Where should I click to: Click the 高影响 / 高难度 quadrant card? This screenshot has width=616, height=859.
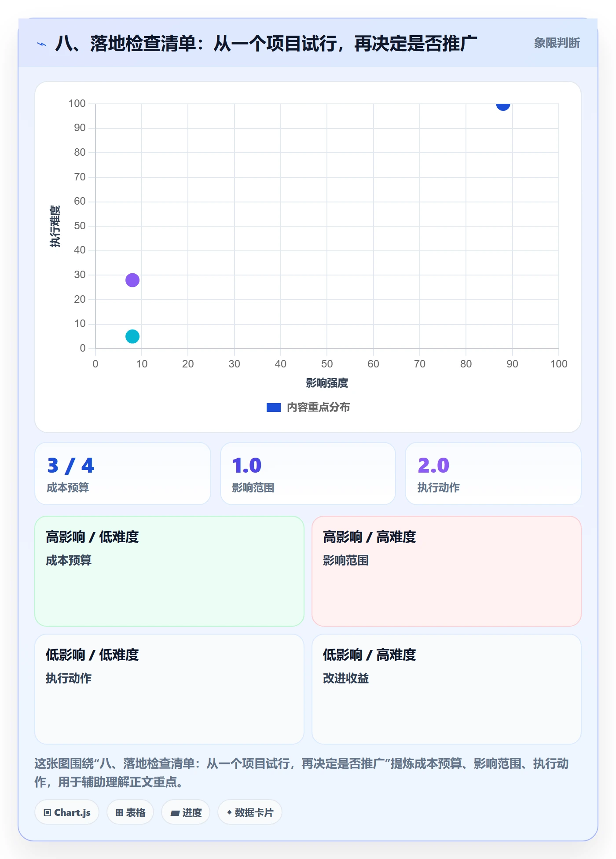447,571
